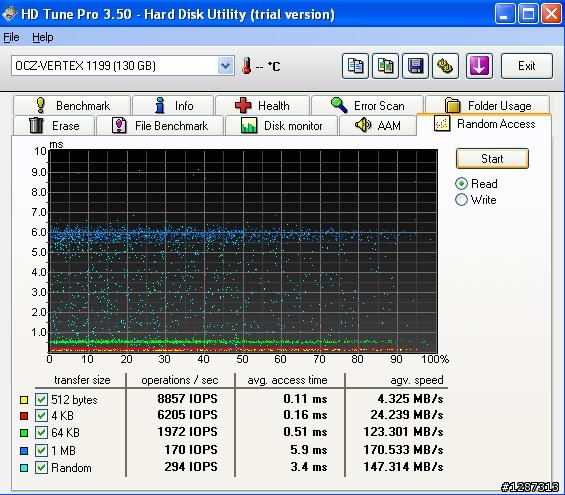Click the avg. access time header

click(287, 380)
